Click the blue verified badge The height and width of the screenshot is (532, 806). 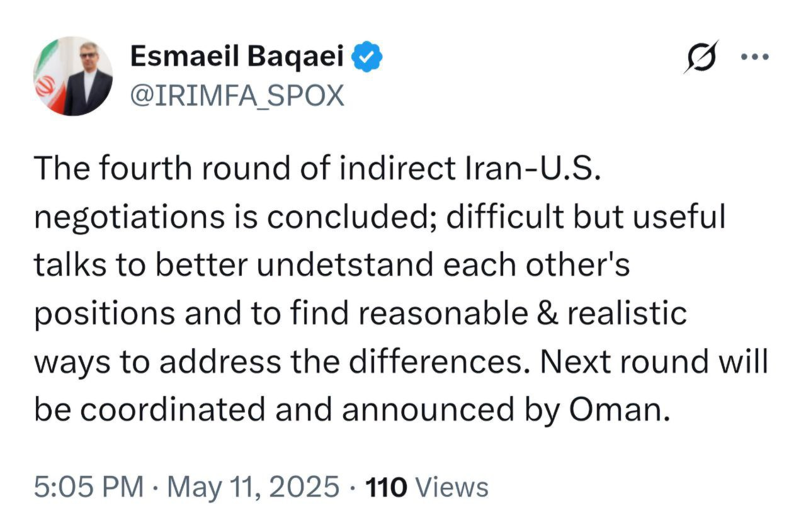tap(368, 58)
